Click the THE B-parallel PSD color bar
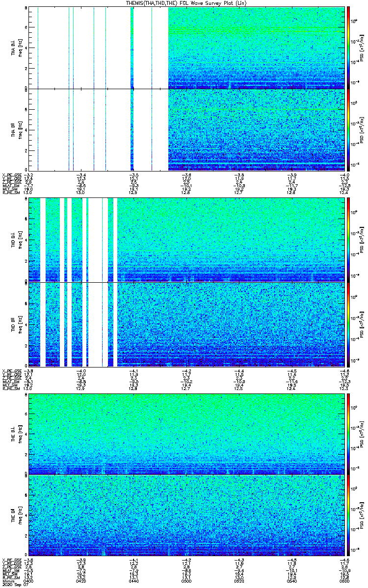 348,515
